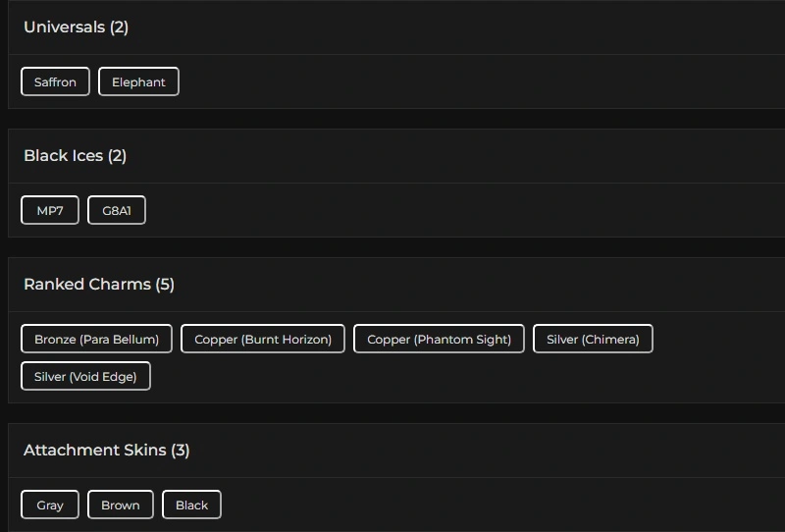The height and width of the screenshot is (532, 785).
Task: Pick the Gray attachment skin
Action: [x=50, y=505]
